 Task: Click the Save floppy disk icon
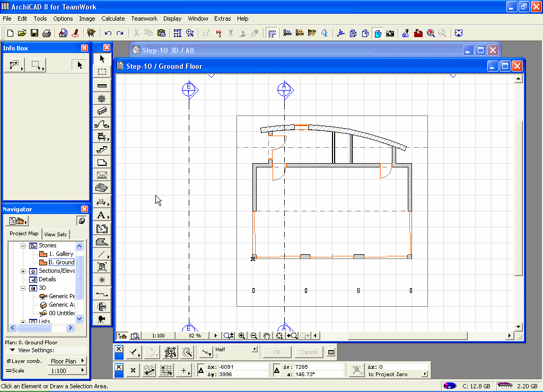tap(34, 33)
